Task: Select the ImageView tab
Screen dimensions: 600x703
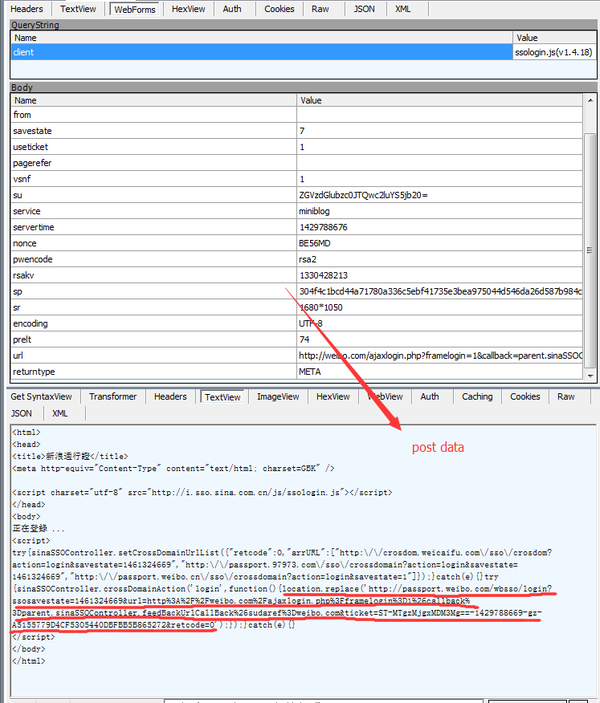Action: pos(277,396)
